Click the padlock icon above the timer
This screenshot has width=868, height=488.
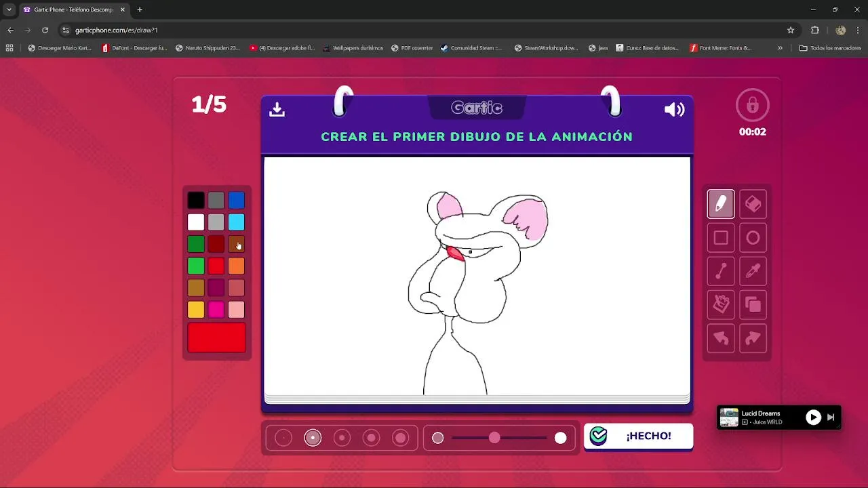pyautogui.click(x=752, y=105)
